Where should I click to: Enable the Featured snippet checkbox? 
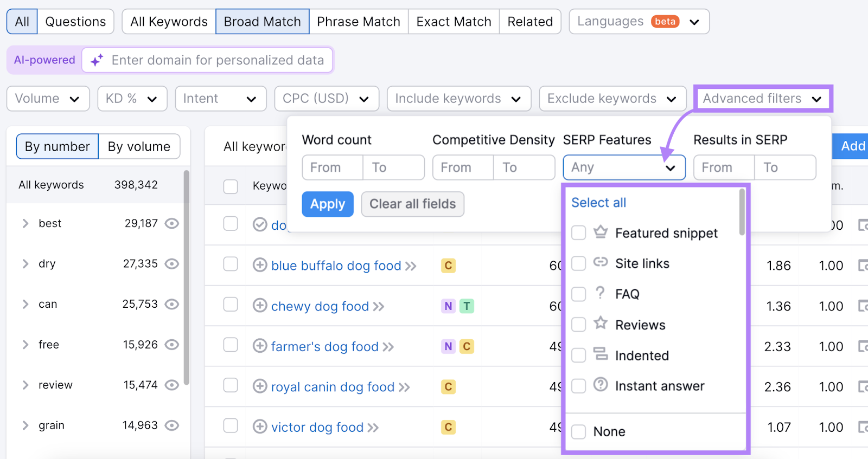(578, 232)
